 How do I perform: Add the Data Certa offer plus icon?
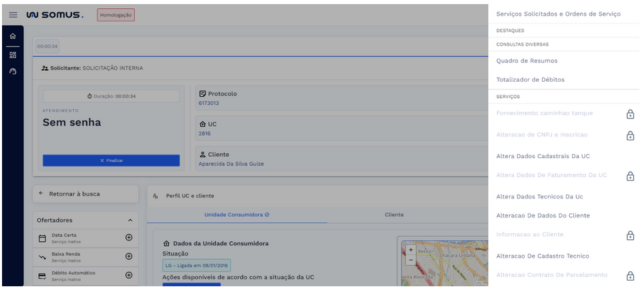pyautogui.click(x=129, y=237)
